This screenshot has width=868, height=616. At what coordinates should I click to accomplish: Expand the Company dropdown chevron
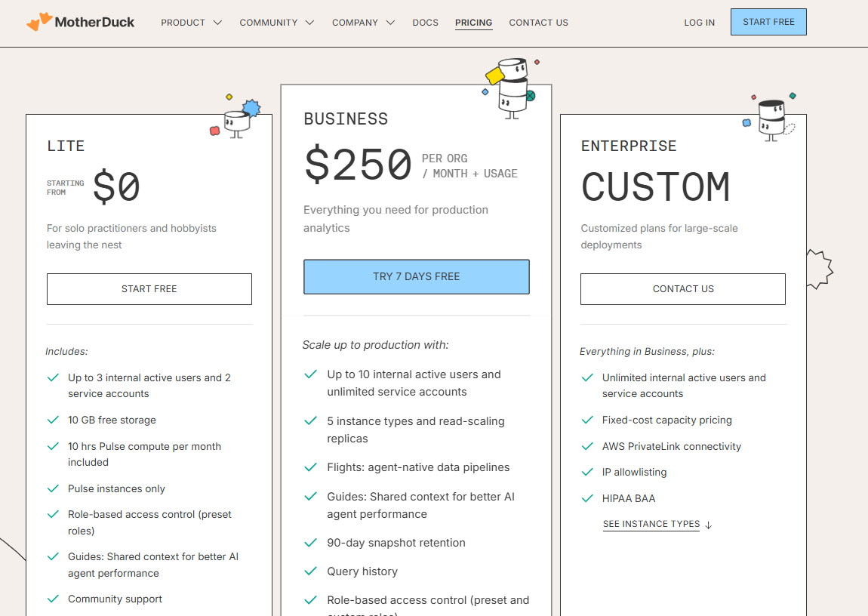click(x=390, y=23)
